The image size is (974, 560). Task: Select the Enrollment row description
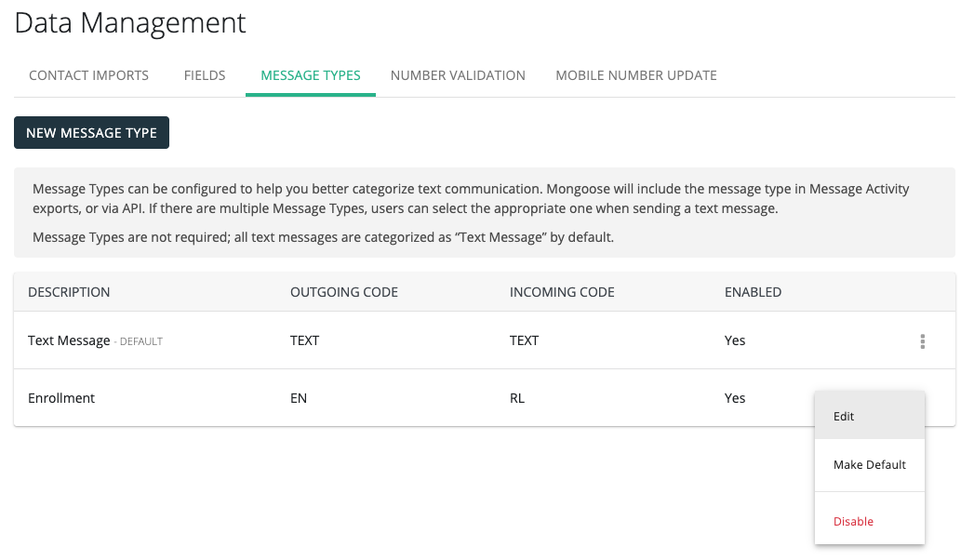pyautogui.click(x=61, y=398)
